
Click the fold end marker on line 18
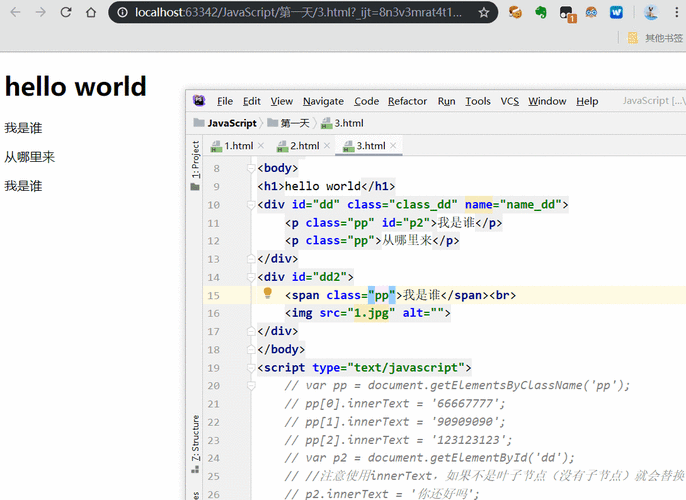tap(251, 350)
